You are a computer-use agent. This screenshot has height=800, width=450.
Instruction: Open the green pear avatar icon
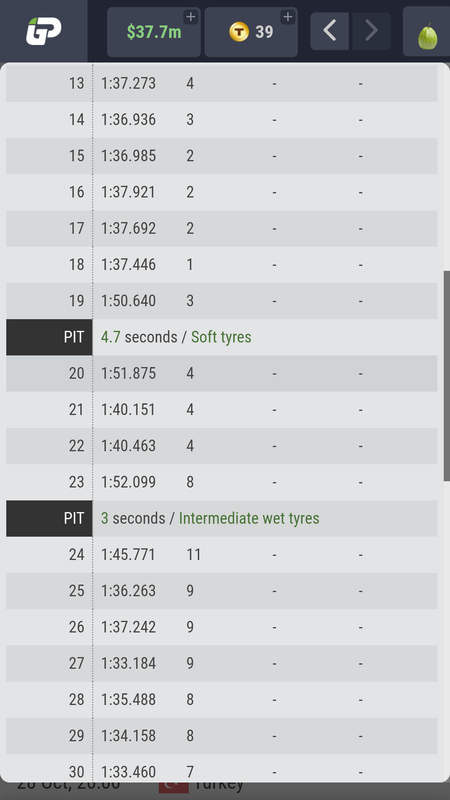tap(428, 37)
